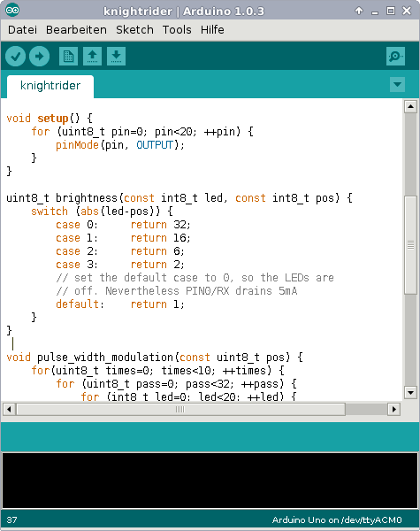The height and width of the screenshot is (531, 420).
Task: Click the 'case 1: return 16;' line
Action: coord(123,238)
